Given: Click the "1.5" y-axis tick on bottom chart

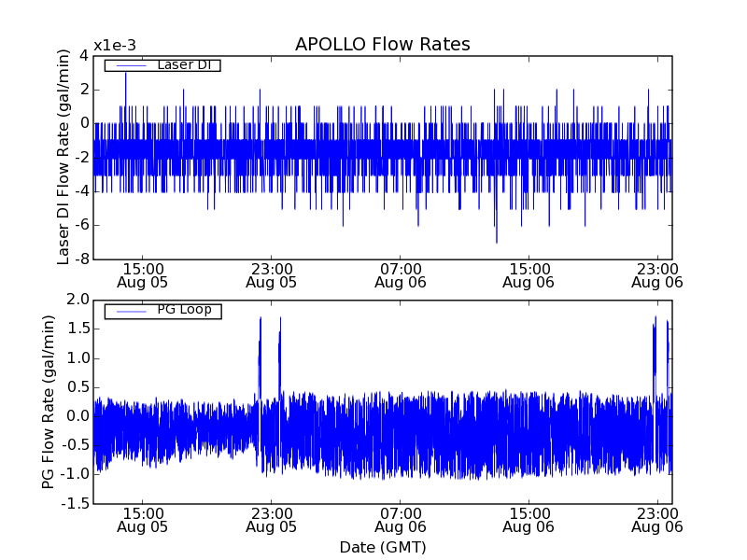Looking at the screenshot, I should pyautogui.click(x=78, y=329).
